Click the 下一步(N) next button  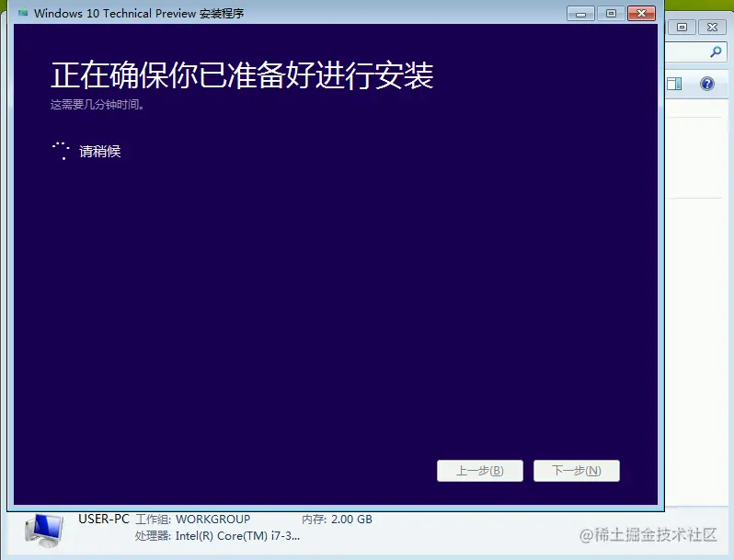pyautogui.click(x=576, y=471)
